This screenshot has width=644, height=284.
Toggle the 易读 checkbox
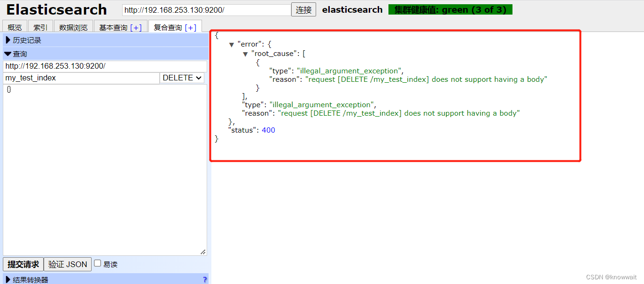pos(98,263)
